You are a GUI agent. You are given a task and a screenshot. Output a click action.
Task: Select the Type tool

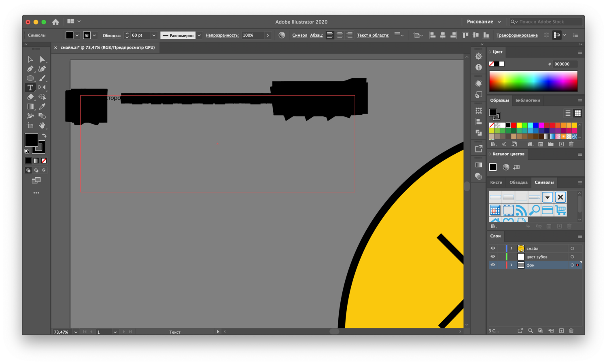[x=30, y=87]
